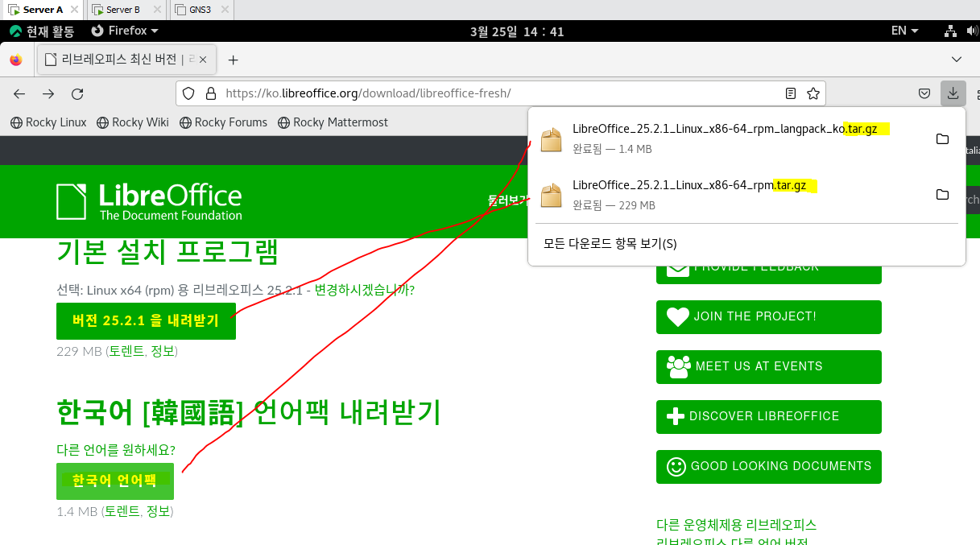Click 모든 다운로드 항목 보기(S)
This screenshot has width=980, height=545.
[610, 244]
